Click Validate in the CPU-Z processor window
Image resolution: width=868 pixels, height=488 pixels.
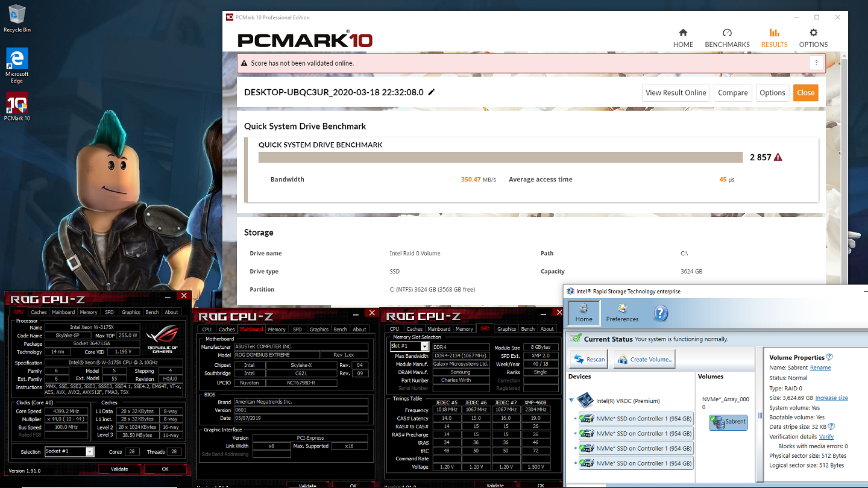pyautogui.click(x=119, y=469)
